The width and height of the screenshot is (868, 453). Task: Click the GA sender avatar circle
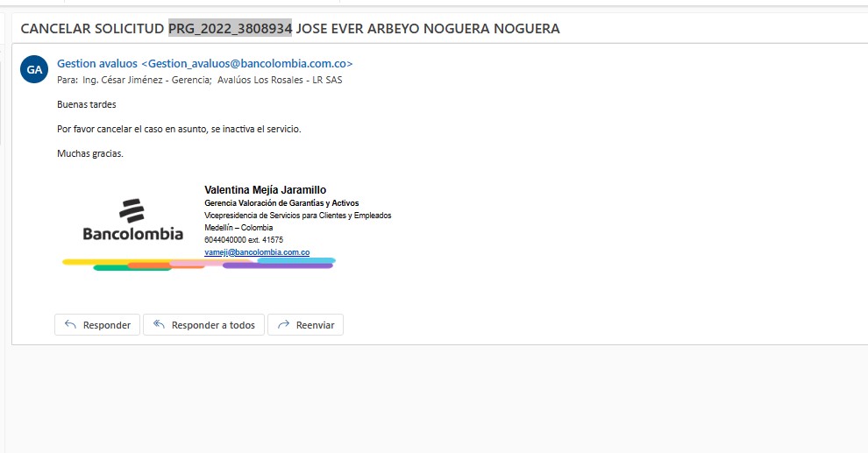coord(34,69)
